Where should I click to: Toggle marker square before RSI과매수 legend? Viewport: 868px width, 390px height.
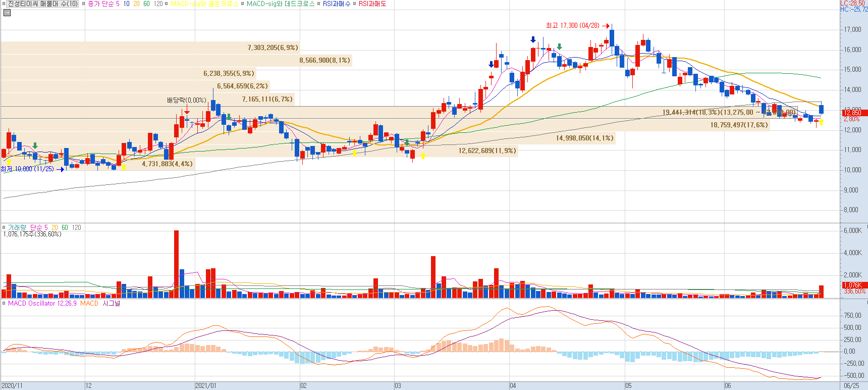point(319,4)
